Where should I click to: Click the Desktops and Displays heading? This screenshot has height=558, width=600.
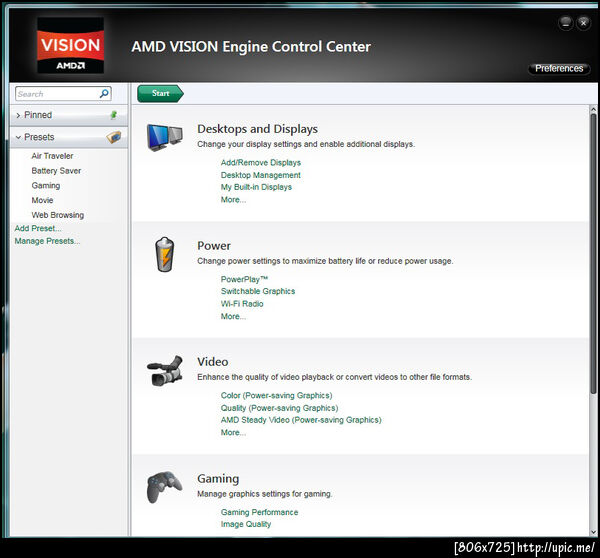258,129
